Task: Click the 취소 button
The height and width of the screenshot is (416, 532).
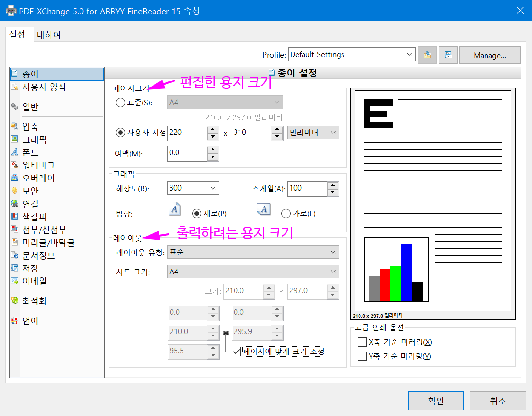Action: point(498,401)
